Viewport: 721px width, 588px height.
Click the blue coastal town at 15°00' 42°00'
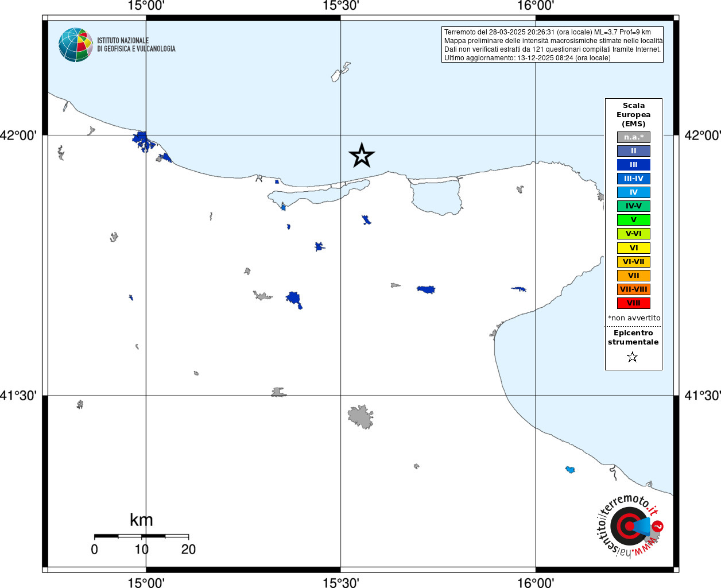143,141
